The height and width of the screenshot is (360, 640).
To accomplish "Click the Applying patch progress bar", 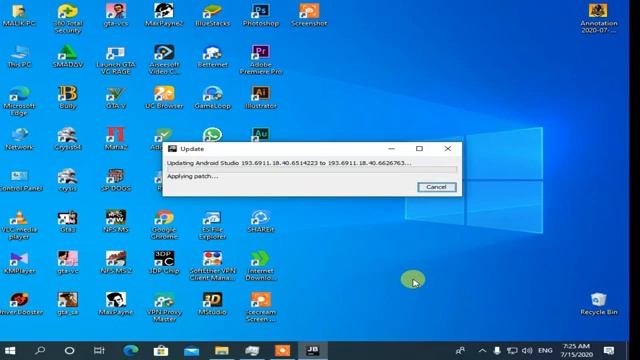I will (312, 170).
